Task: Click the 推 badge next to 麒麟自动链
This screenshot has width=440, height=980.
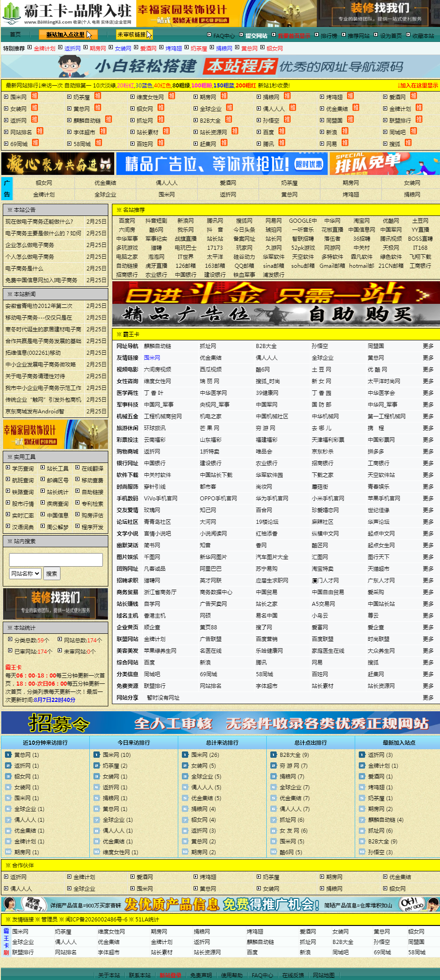Action: [x=109, y=119]
